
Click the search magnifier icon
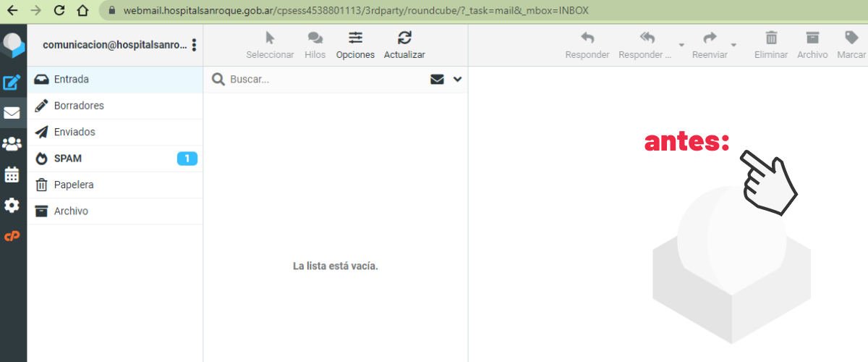pyautogui.click(x=218, y=80)
